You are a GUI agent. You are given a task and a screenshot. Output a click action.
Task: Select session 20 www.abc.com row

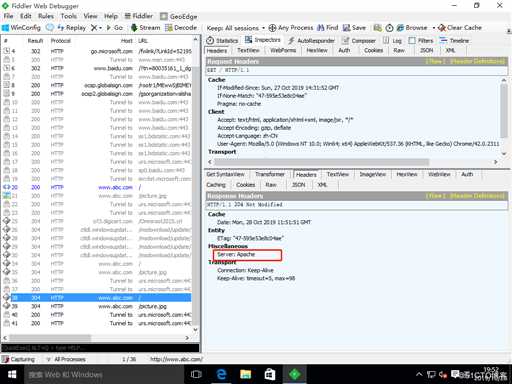point(97,187)
